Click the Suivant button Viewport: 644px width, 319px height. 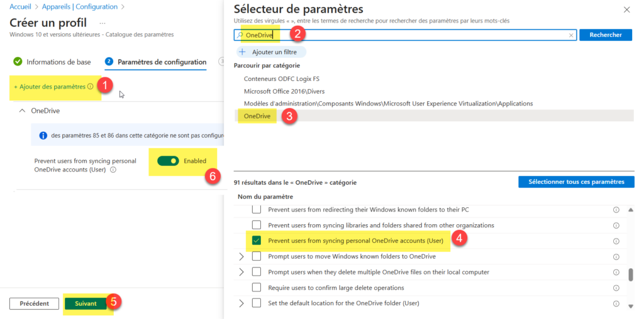86,304
